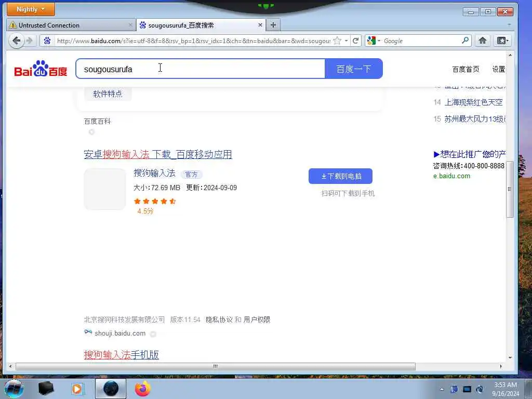The image size is (532, 399).
Task: Open the Nightly globe taskbar icon
Action: coord(111,389)
